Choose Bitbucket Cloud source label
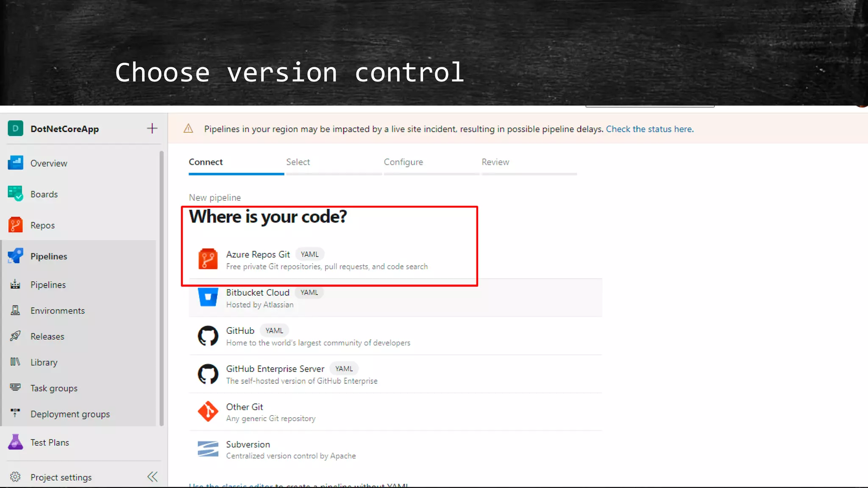868x488 pixels. 258,292
